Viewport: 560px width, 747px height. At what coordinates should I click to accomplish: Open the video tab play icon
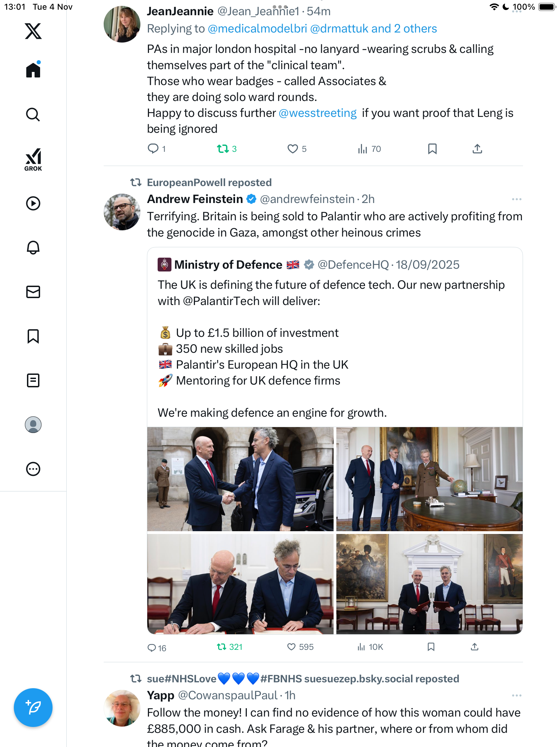click(33, 203)
